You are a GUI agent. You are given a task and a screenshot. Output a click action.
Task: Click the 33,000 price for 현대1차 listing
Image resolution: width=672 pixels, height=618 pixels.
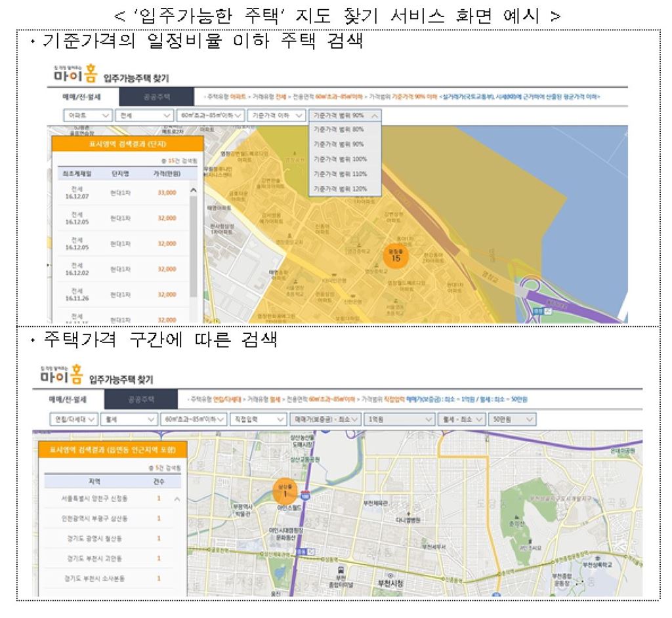[166, 192]
